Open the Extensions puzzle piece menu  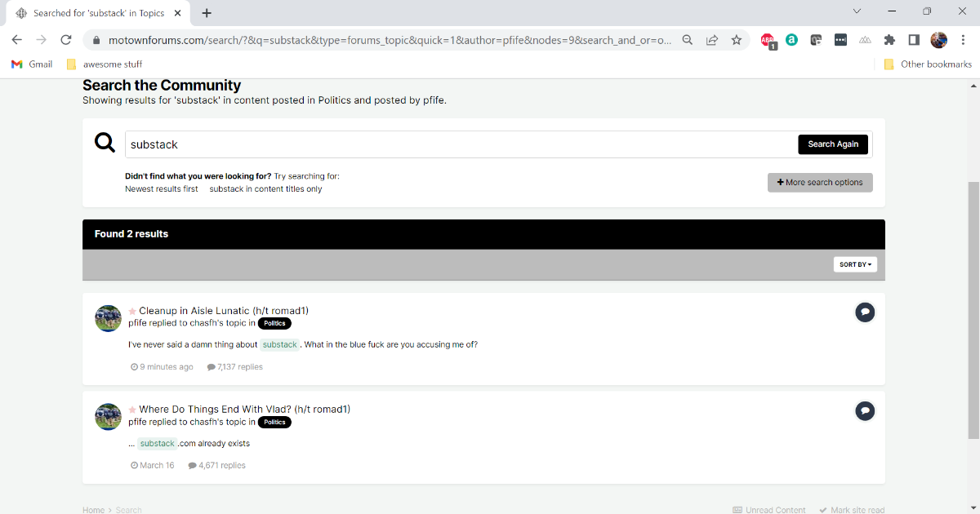pyautogui.click(x=889, y=39)
